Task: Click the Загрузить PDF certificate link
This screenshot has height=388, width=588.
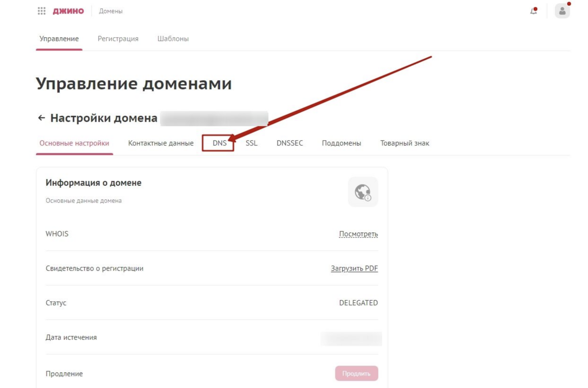Action: tap(354, 268)
